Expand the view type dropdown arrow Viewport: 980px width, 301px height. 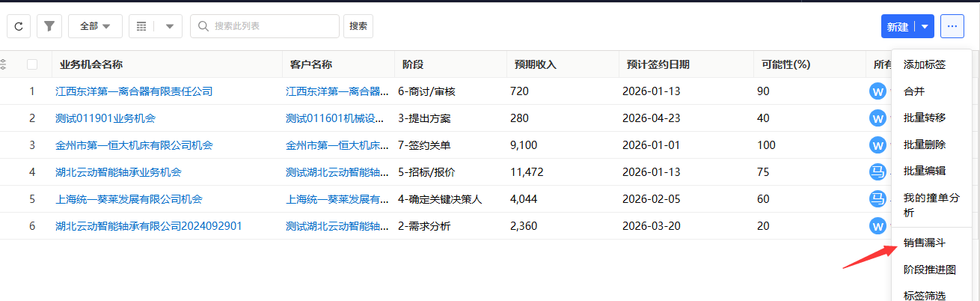point(169,26)
